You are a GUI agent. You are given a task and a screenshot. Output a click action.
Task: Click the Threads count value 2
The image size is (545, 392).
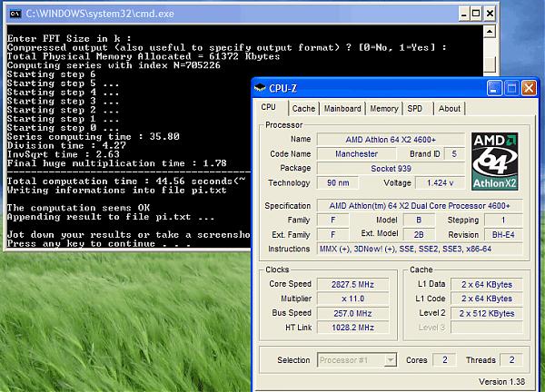point(511,359)
